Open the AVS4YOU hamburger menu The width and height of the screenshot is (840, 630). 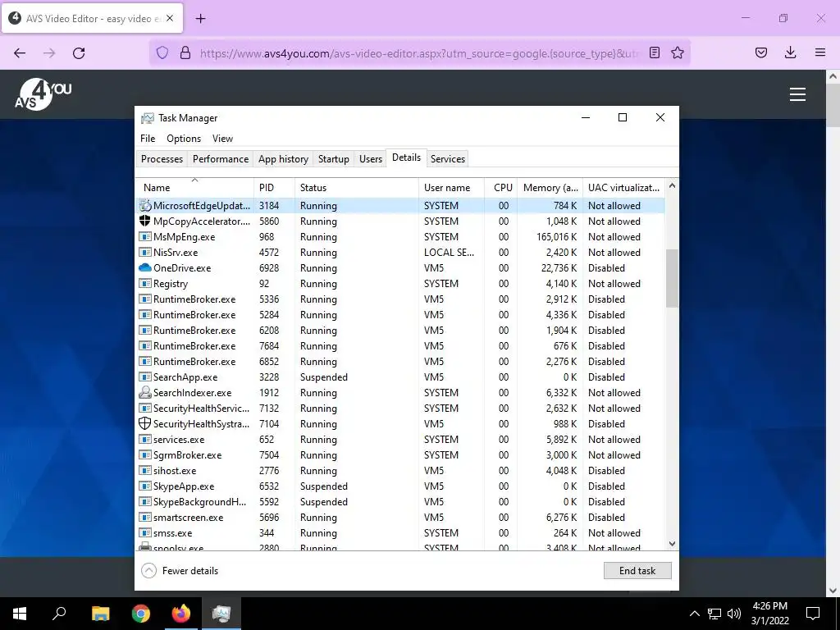[797, 94]
